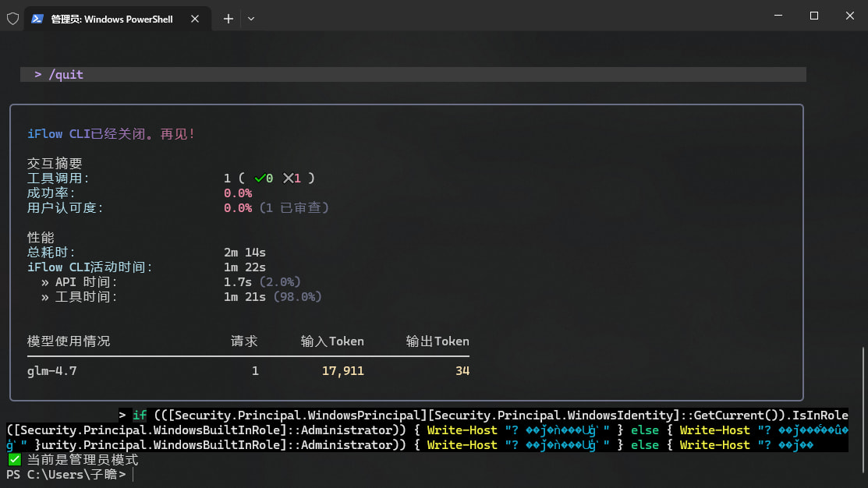Open a new terminal tab
The height and width of the screenshot is (488, 868).
229,19
